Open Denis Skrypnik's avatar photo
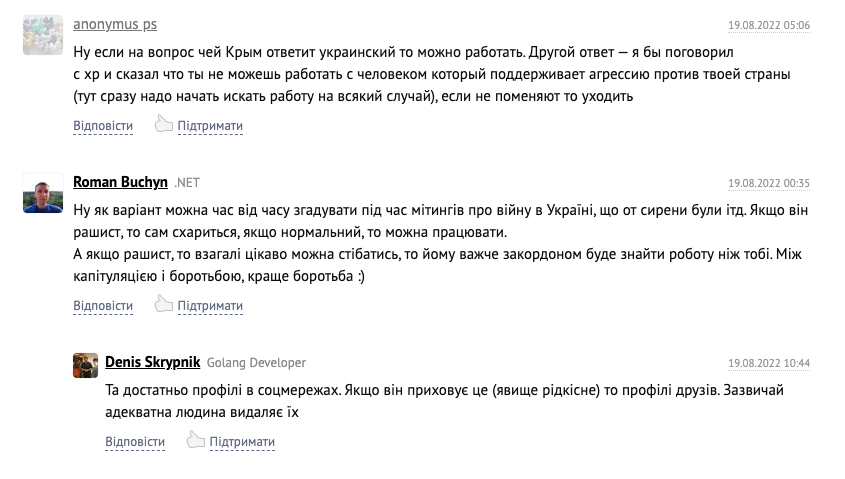Viewport: 845px width, 479px height. 85,365
